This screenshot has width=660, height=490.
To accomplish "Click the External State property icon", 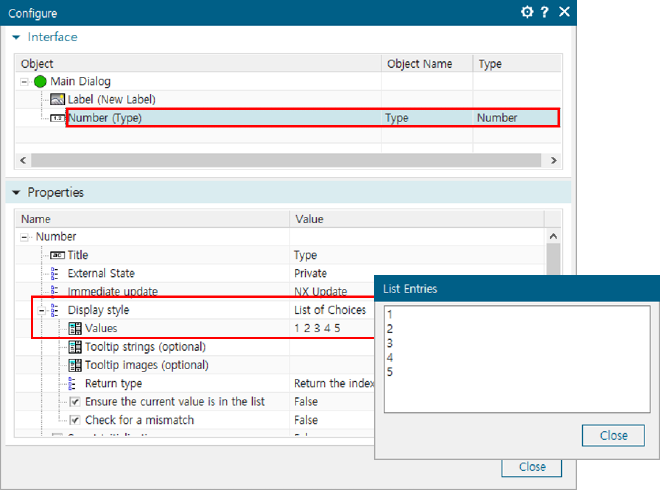I will tap(57, 273).
